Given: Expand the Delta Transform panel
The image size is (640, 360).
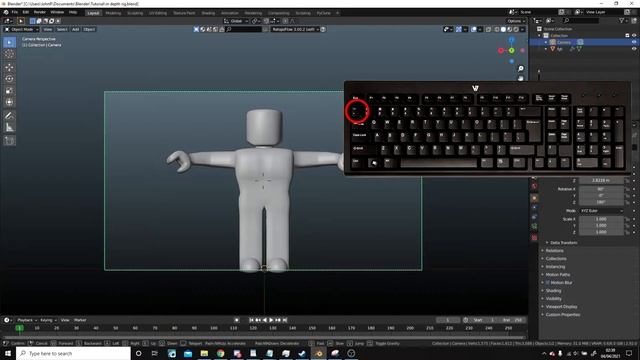Looking at the screenshot, I should pyautogui.click(x=563, y=242).
